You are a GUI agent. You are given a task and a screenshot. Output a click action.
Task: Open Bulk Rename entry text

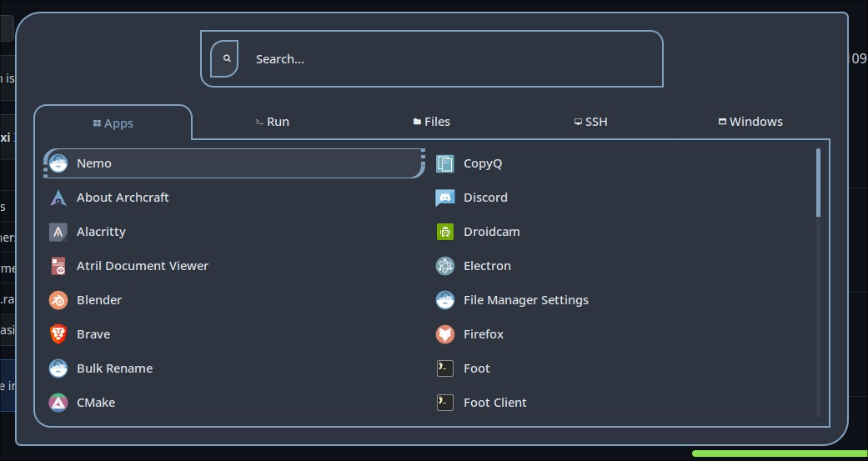(114, 368)
